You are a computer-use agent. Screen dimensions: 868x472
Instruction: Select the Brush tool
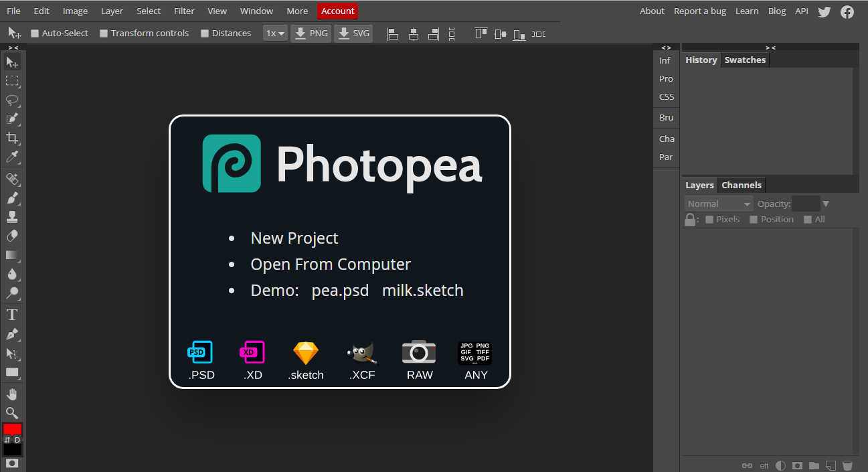coord(12,198)
